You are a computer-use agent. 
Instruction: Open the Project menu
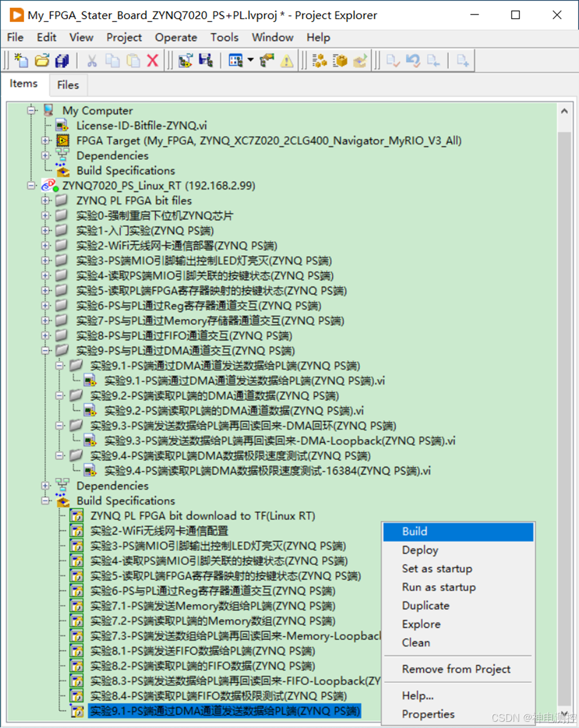pyautogui.click(x=124, y=37)
